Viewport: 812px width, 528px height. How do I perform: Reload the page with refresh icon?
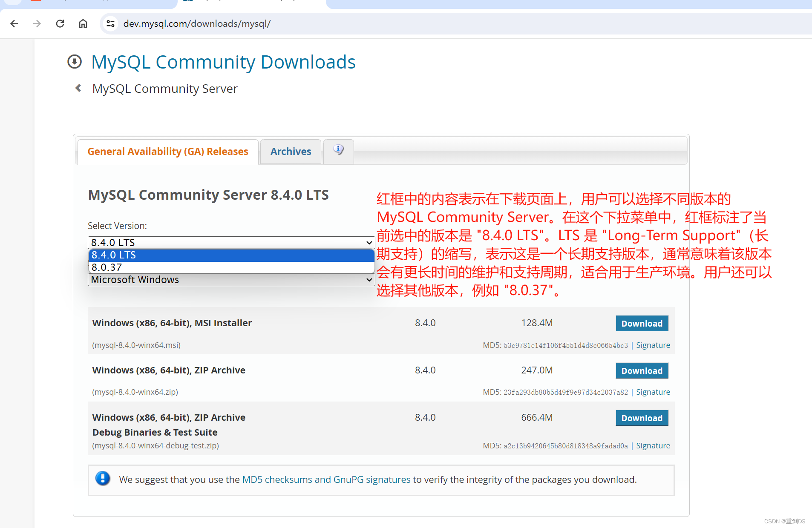(x=60, y=24)
